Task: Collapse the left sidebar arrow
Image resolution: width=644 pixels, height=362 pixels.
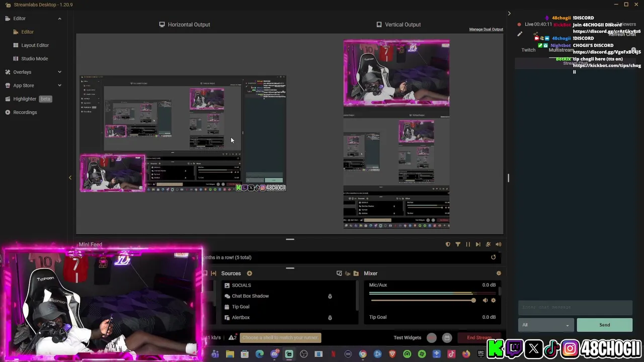Action: point(70,177)
